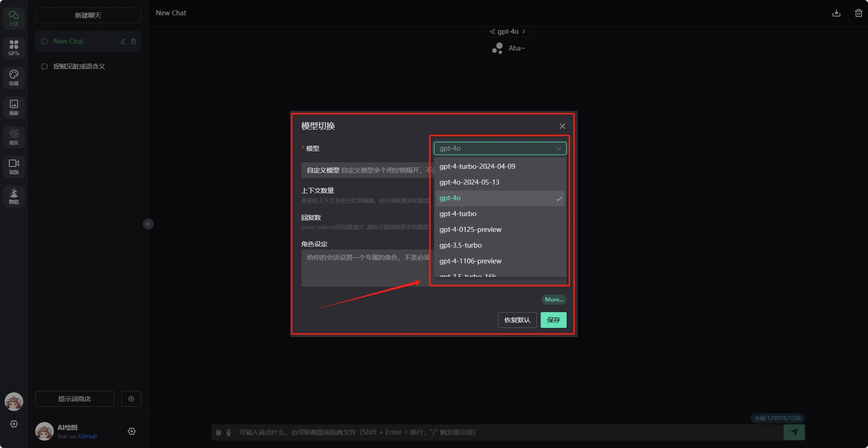868x448 pixels.
Task: Click the More... tag in dialog
Action: click(x=554, y=300)
